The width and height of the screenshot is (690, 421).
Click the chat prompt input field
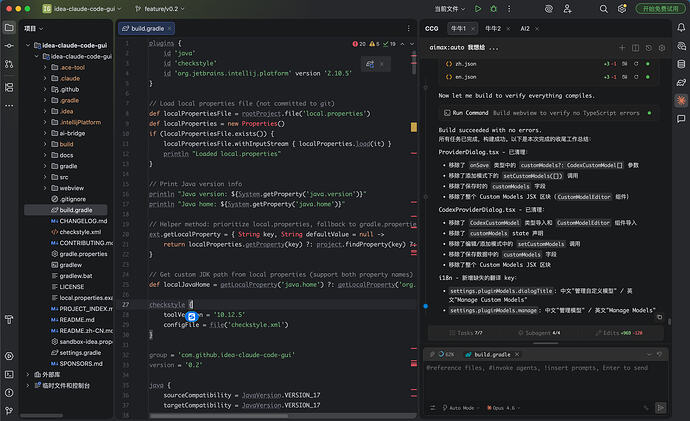pos(546,381)
